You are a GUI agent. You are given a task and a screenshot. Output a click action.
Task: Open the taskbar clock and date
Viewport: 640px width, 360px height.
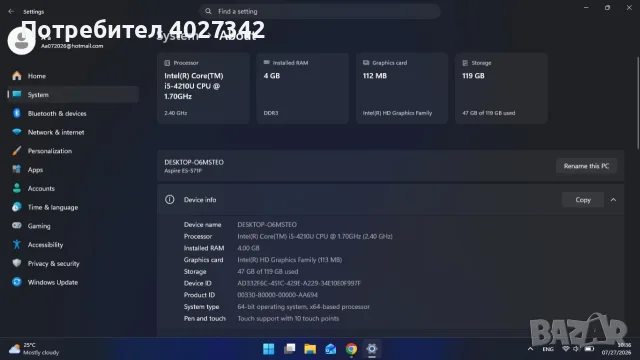point(616,349)
